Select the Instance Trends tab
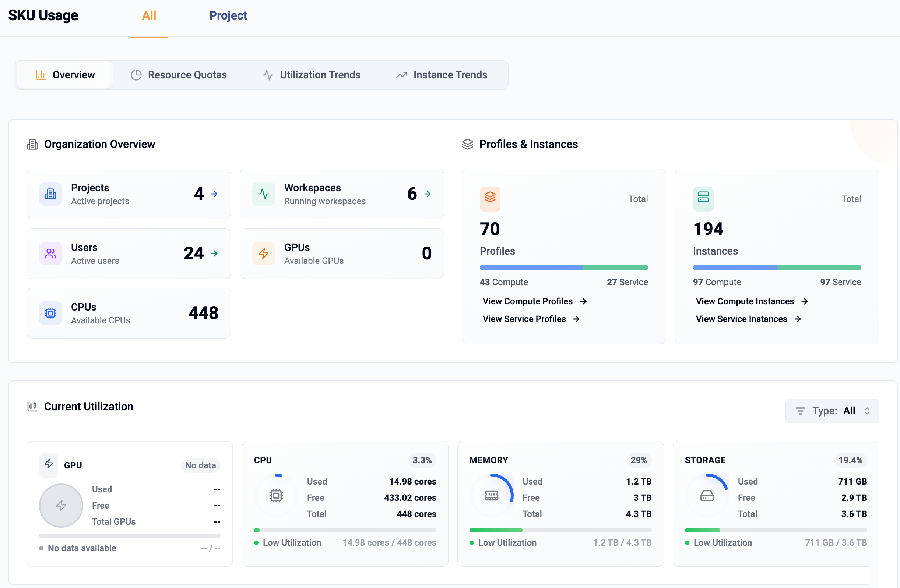Viewport: 900px width, 588px height. pyautogui.click(x=450, y=75)
